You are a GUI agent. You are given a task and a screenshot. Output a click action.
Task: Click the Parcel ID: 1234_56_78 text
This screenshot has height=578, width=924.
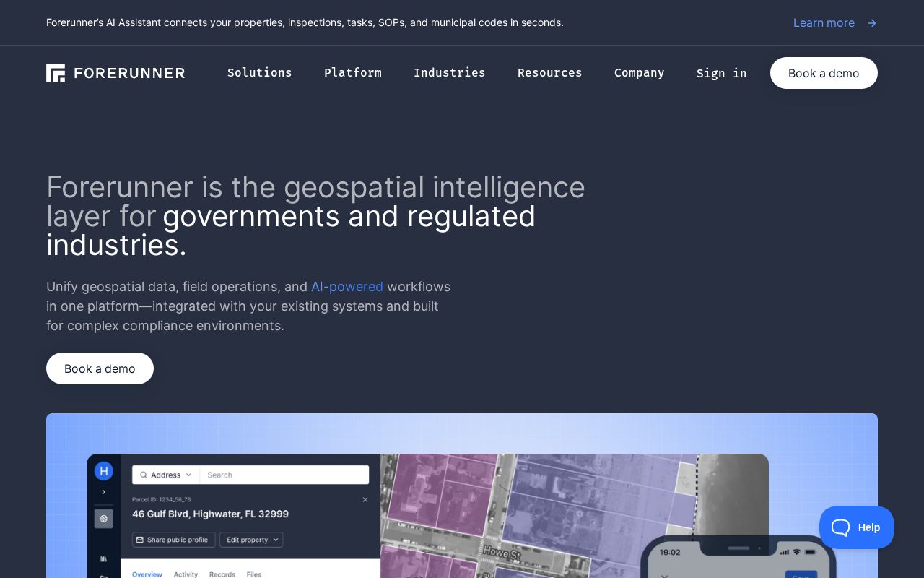click(x=162, y=499)
